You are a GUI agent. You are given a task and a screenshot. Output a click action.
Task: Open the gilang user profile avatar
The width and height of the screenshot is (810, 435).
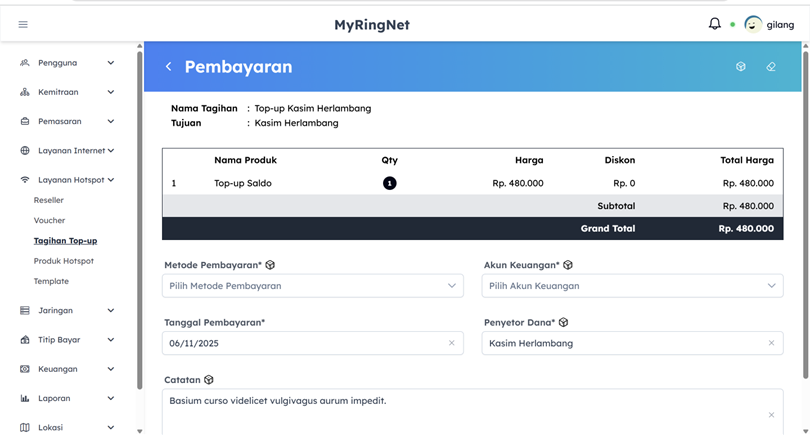point(753,25)
